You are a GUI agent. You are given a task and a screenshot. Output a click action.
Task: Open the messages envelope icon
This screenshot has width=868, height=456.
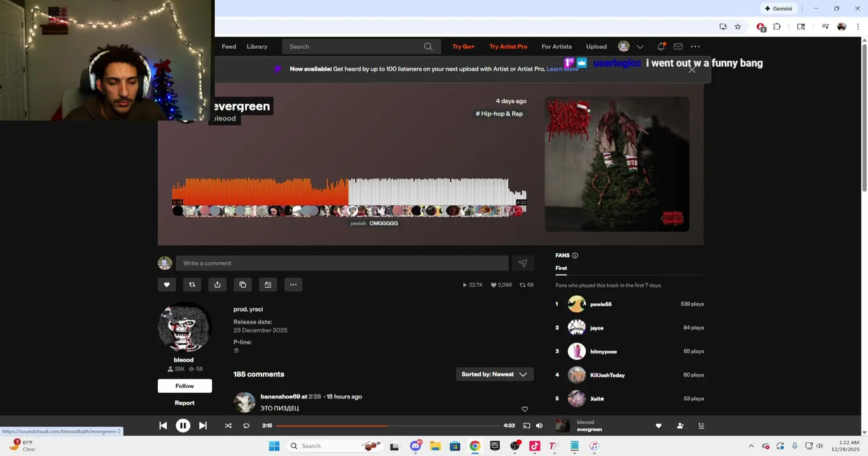[x=678, y=46]
